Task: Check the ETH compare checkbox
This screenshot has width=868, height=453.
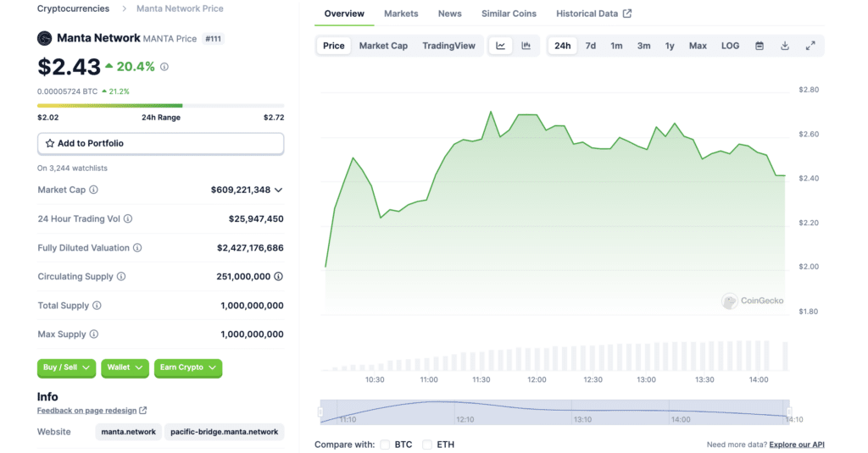Action: [x=427, y=445]
